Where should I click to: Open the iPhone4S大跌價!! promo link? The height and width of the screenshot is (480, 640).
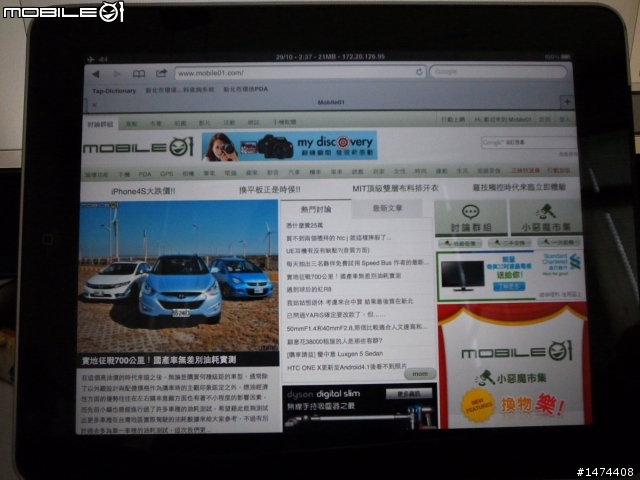[143, 191]
